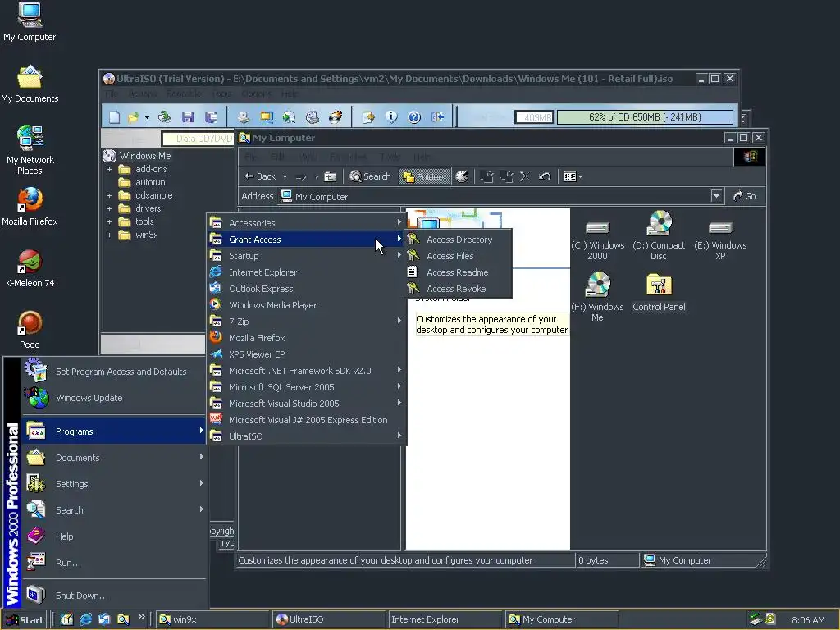Click the Exit icon in UltraISO toolbar

(x=438, y=116)
